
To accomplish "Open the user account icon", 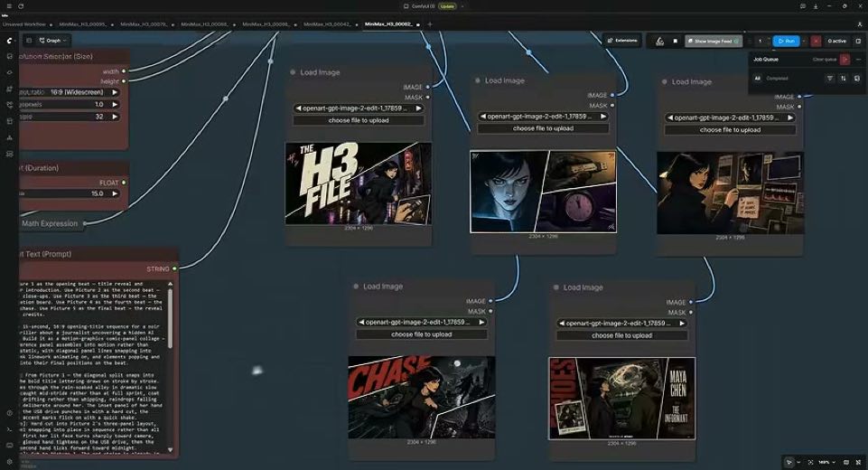I will (x=860, y=24).
